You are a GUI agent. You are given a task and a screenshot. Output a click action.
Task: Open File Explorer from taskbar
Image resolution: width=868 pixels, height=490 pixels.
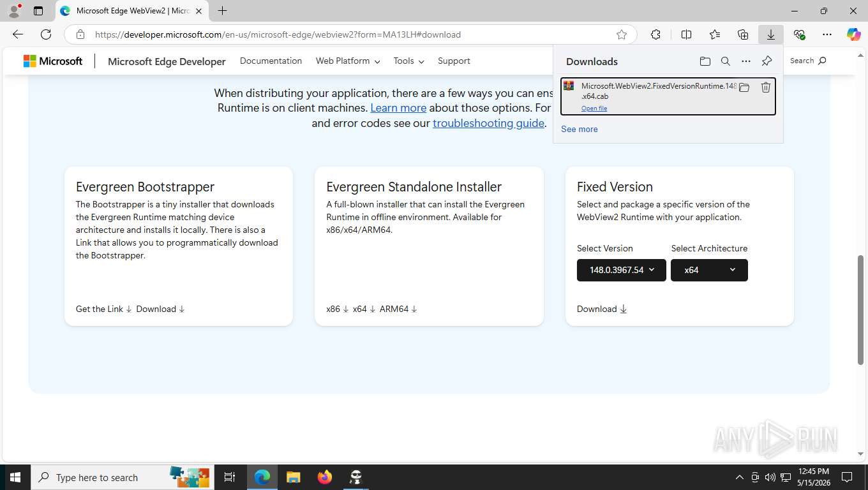click(293, 477)
